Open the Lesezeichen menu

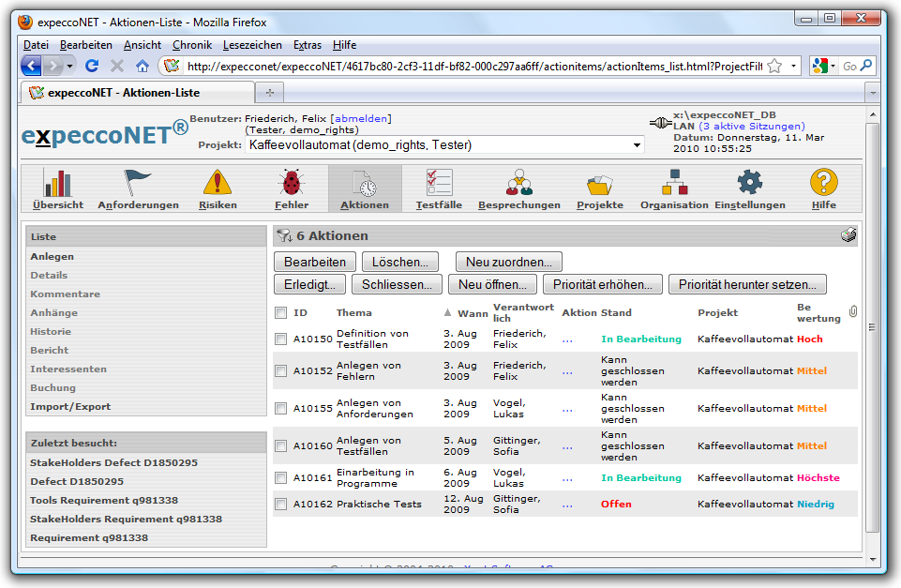coord(252,45)
